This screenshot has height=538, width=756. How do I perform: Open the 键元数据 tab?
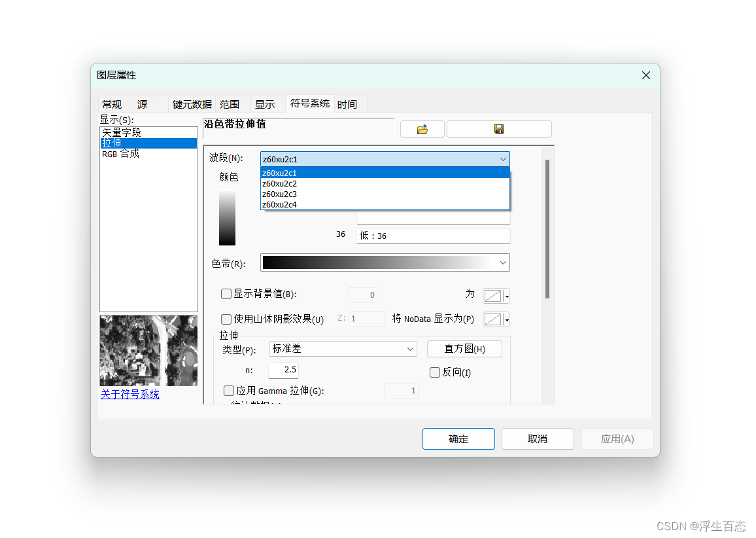click(x=192, y=105)
